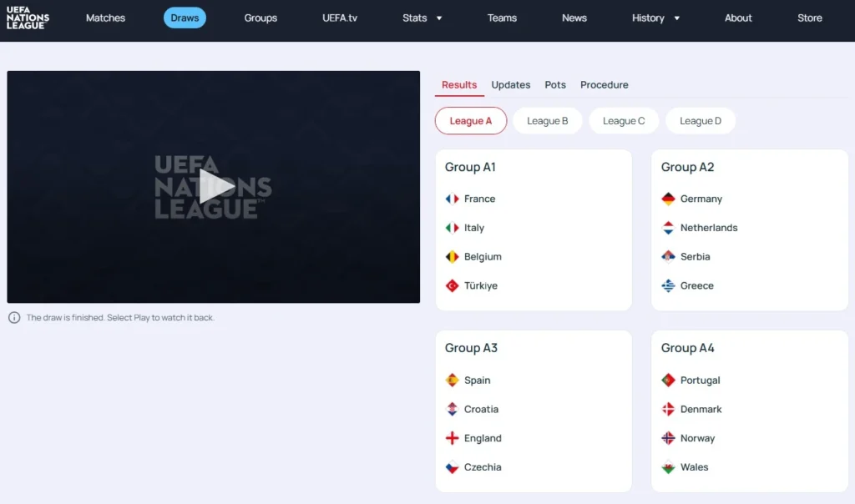Screen dimensions: 855x504
Task: Click the England flag icon
Action: tap(452, 438)
